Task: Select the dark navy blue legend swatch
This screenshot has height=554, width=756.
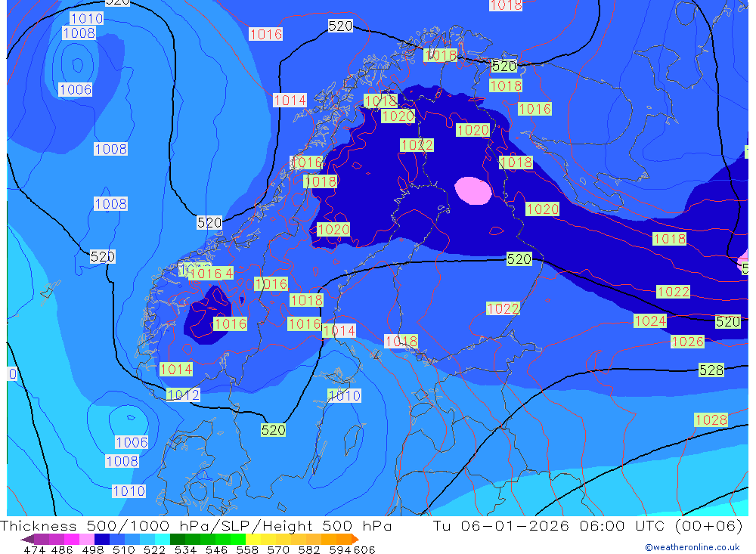Action: coord(101,539)
